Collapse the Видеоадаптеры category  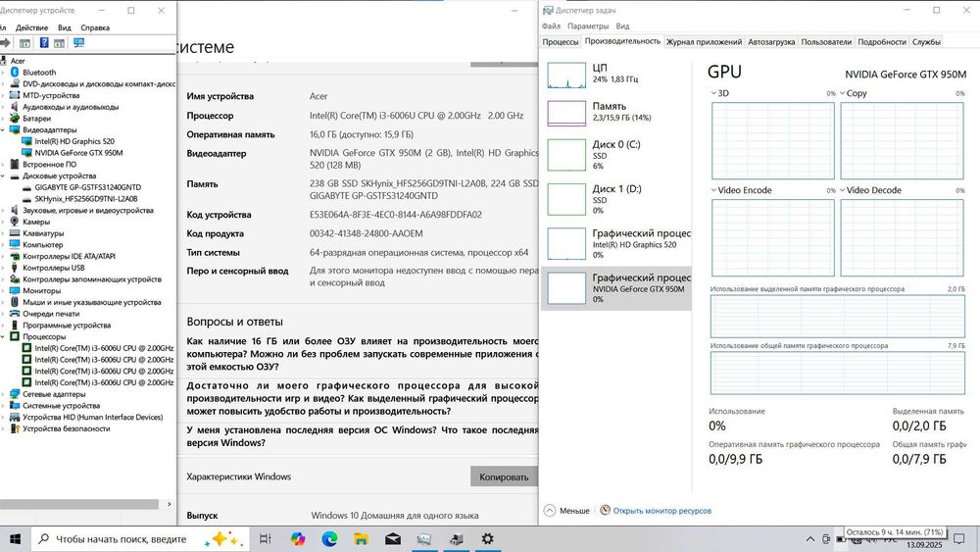click(x=3, y=130)
